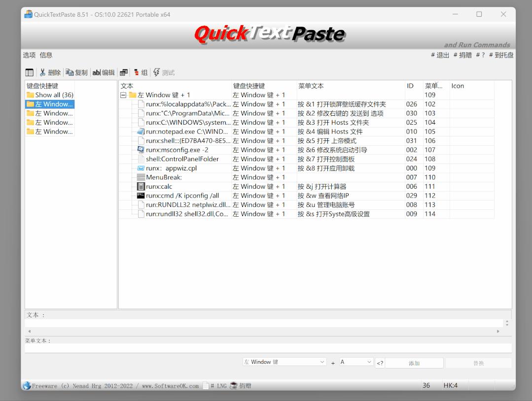Open the letter A key dropdown

tap(356, 361)
